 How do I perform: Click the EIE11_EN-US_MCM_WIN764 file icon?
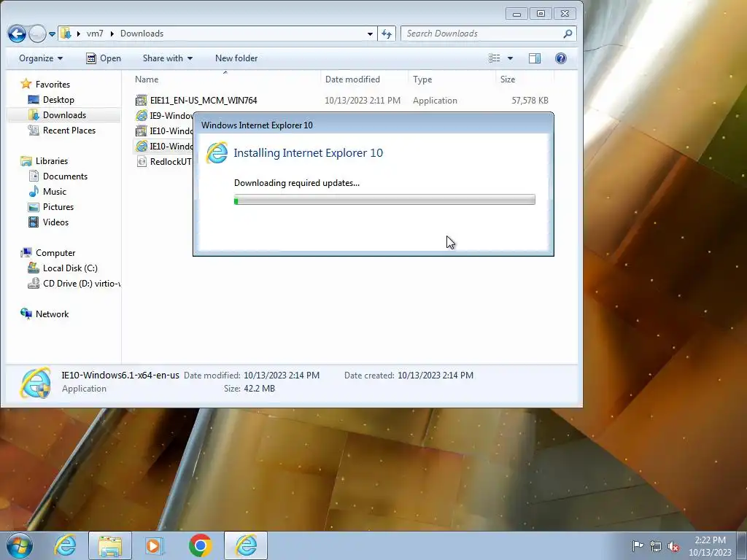(141, 100)
